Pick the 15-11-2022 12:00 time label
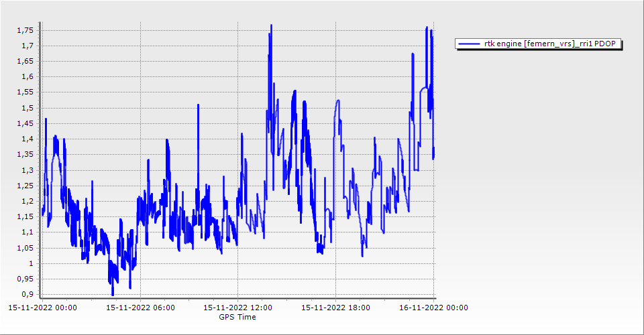644x335 pixels. click(237, 308)
